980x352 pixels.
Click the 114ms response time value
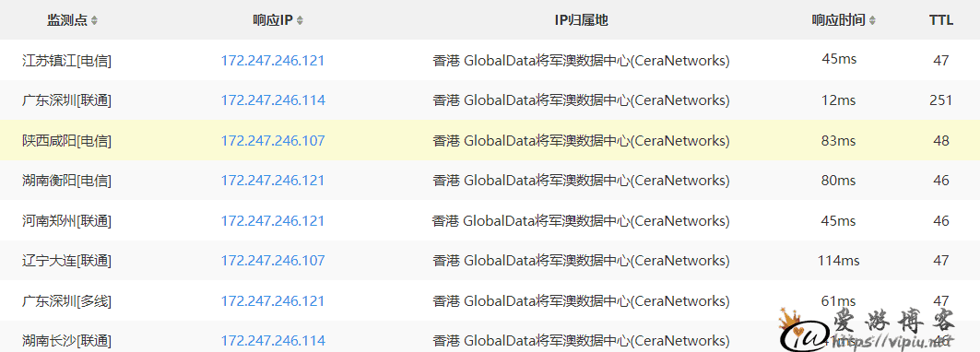pos(839,261)
